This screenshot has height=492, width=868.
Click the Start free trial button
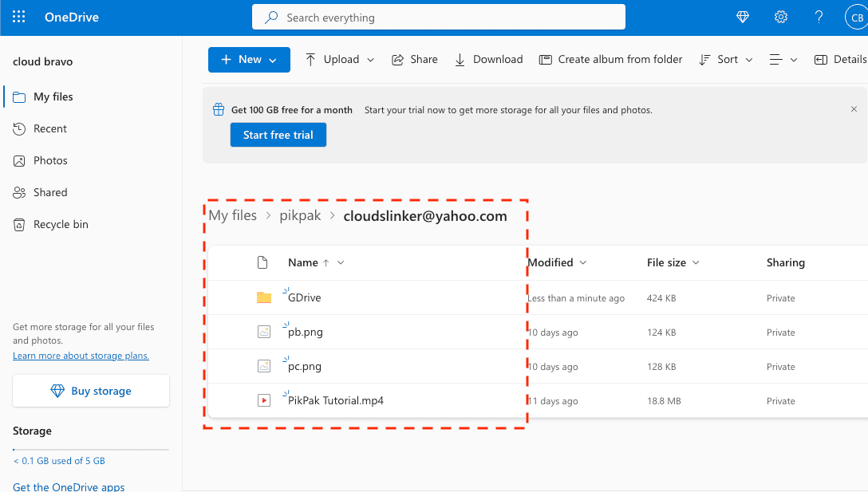[278, 135]
